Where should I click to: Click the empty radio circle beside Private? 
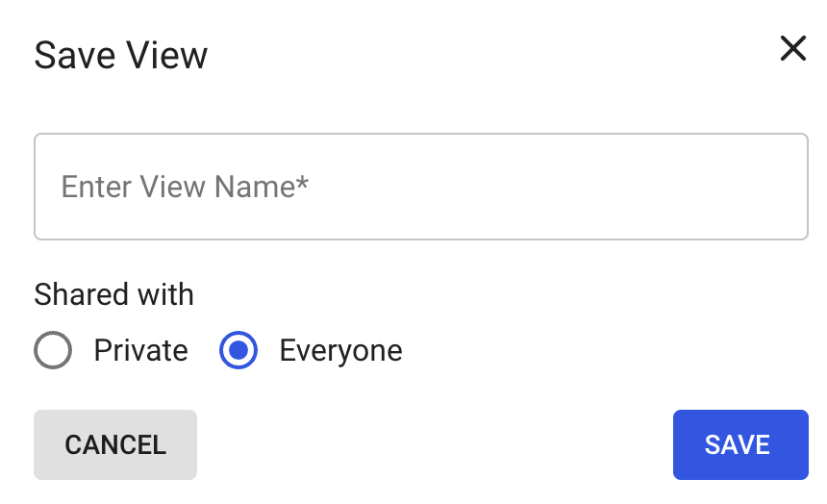point(53,350)
